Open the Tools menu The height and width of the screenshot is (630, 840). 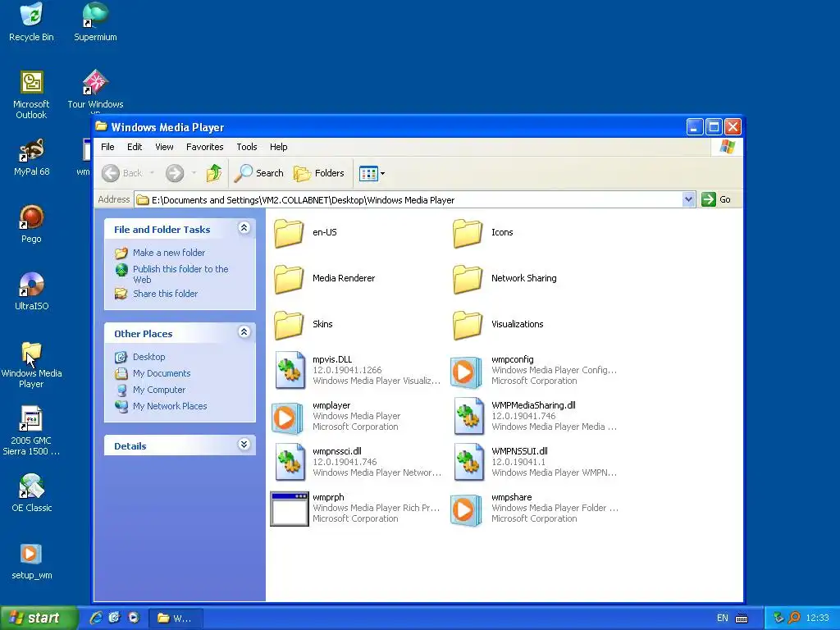(x=247, y=147)
